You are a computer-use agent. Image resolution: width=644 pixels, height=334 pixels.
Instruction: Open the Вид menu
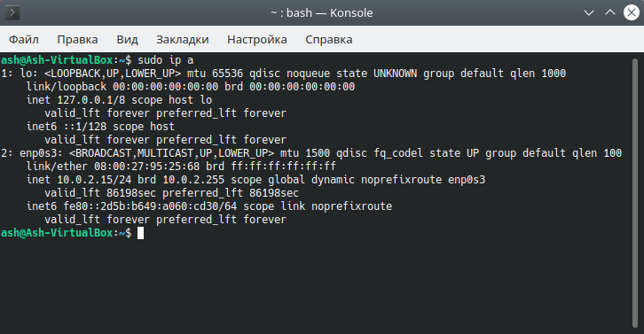tap(127, 39)
